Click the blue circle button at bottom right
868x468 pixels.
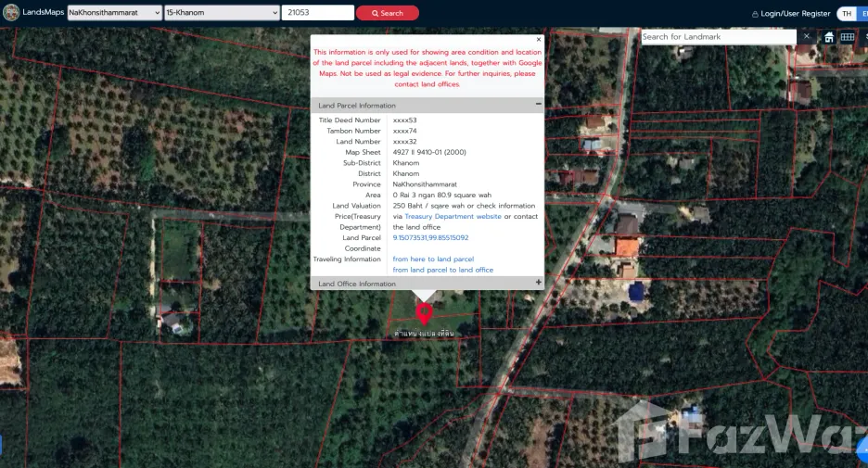[x=862, y=449]
